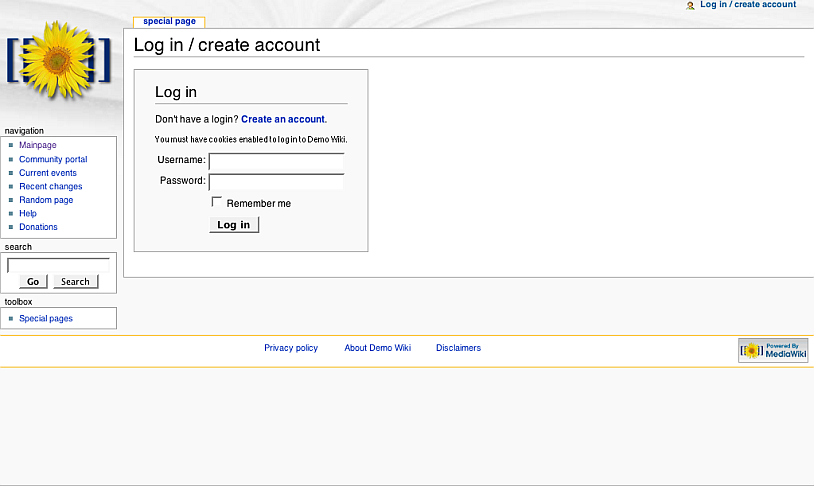
Task: Select the special page tab
Action: (x=169, y=21)
